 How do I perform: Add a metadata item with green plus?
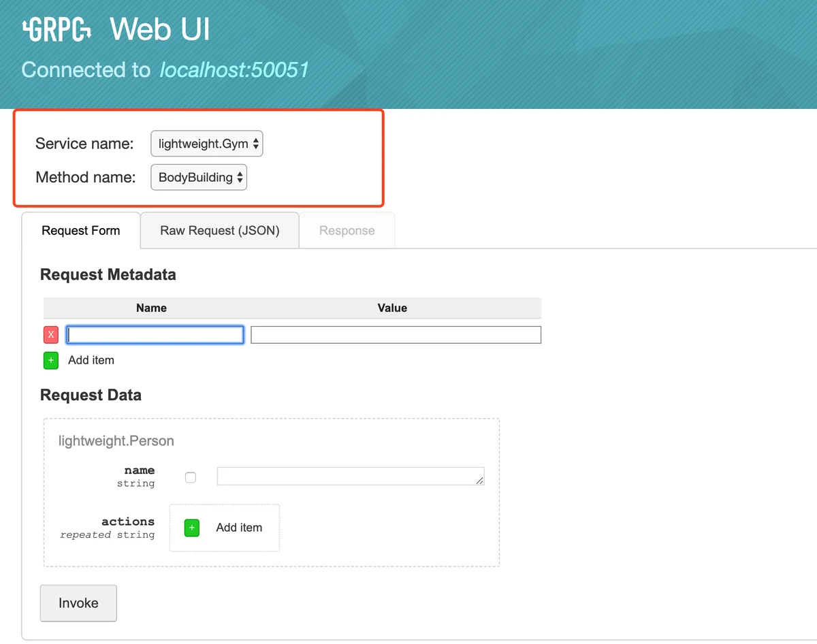51,360
